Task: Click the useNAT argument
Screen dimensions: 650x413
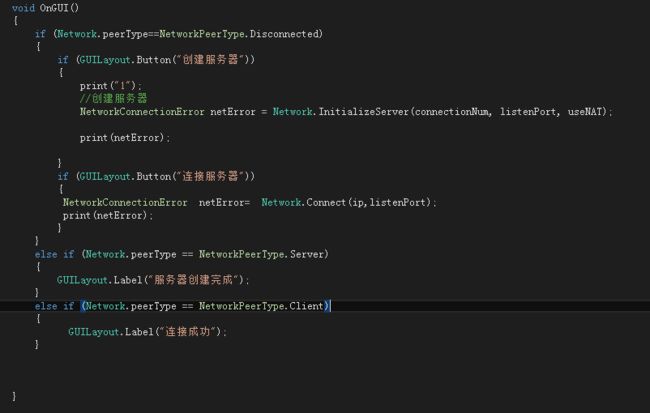Action: 585,112
